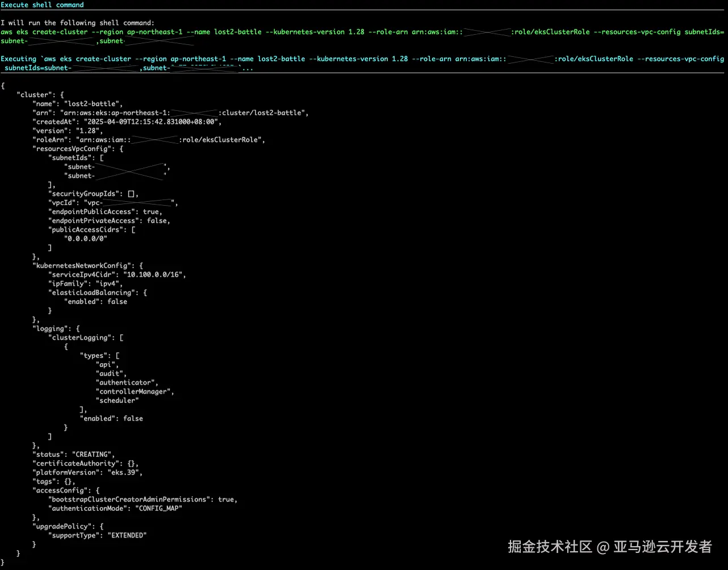Click the "controllerManager" log type

click(x=135, y=392)
